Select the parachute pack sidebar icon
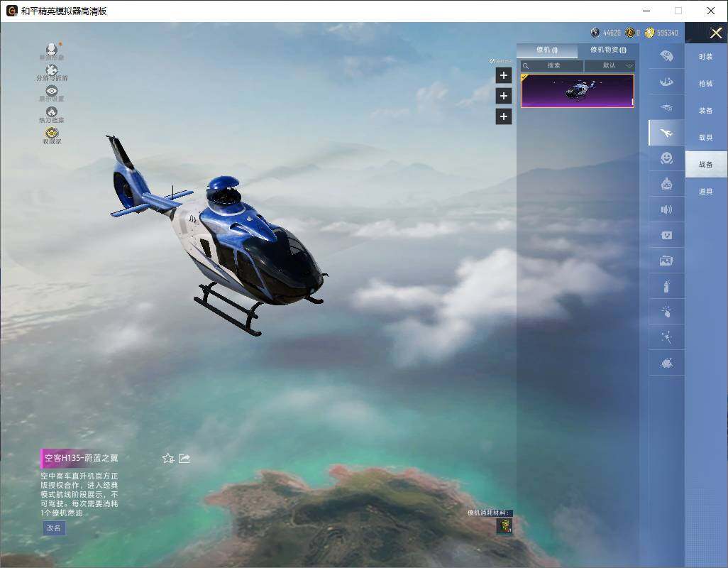 (x=666, y=57)
